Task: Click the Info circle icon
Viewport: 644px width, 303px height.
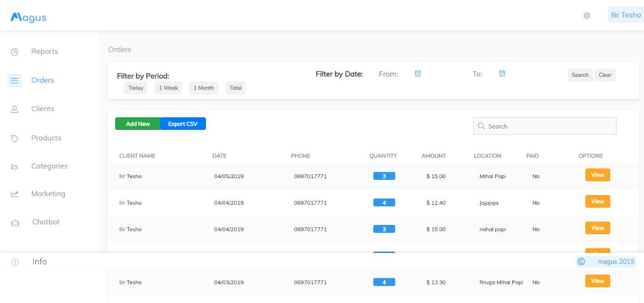Action: click(15, 262)
